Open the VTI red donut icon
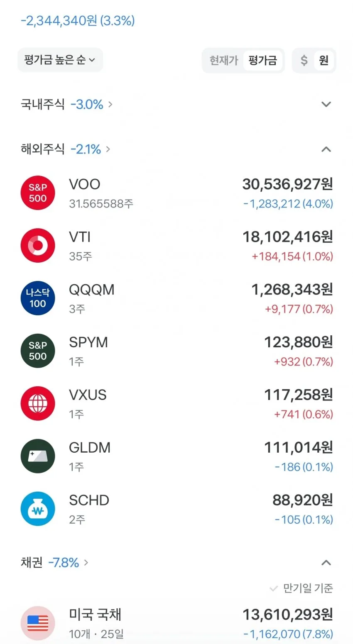Viewport: 353px width, 644px height. click(38, 246)
